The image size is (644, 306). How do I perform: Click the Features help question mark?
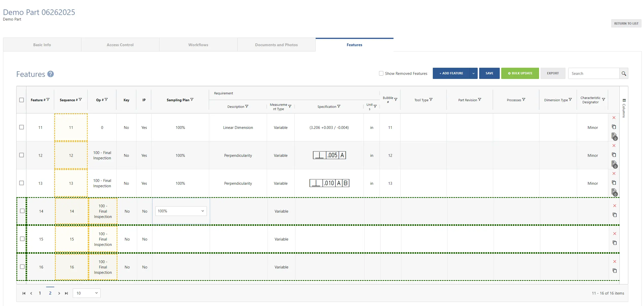[x=50, y=74]
